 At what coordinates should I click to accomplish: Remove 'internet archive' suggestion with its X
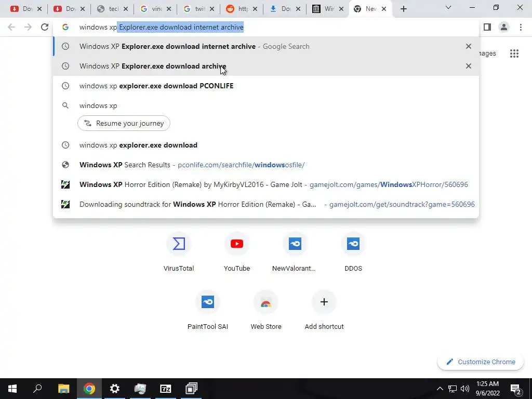(x=468, y=46)
